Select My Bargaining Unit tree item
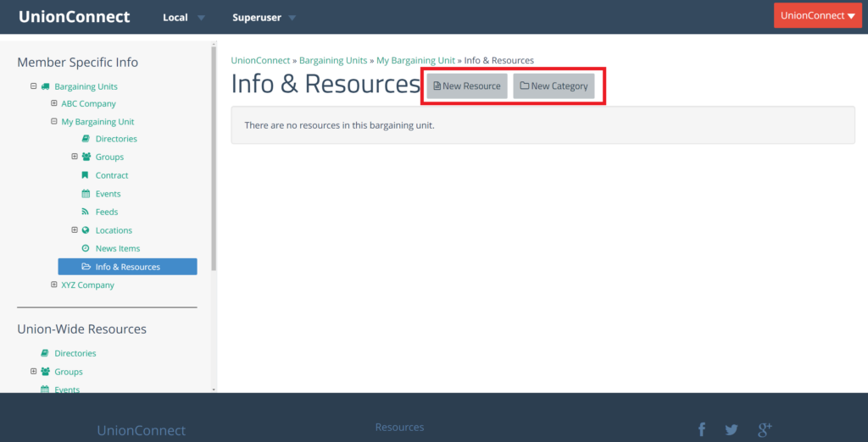Viewport: 868px width, 442px height. point(97,122)
